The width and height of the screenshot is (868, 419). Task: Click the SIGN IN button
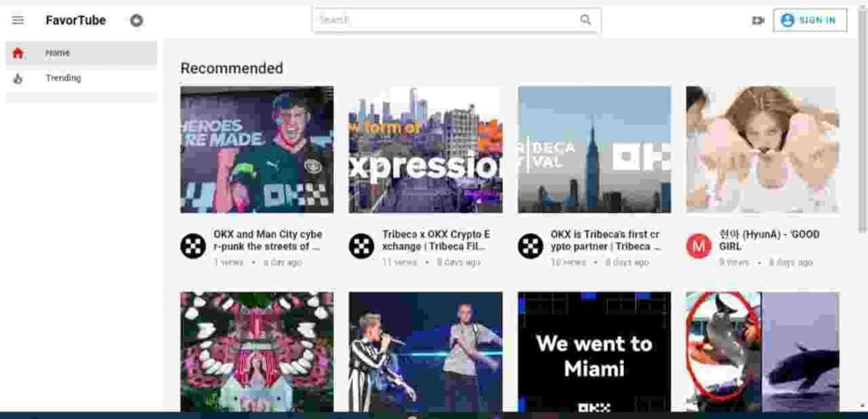pos(810,20)
